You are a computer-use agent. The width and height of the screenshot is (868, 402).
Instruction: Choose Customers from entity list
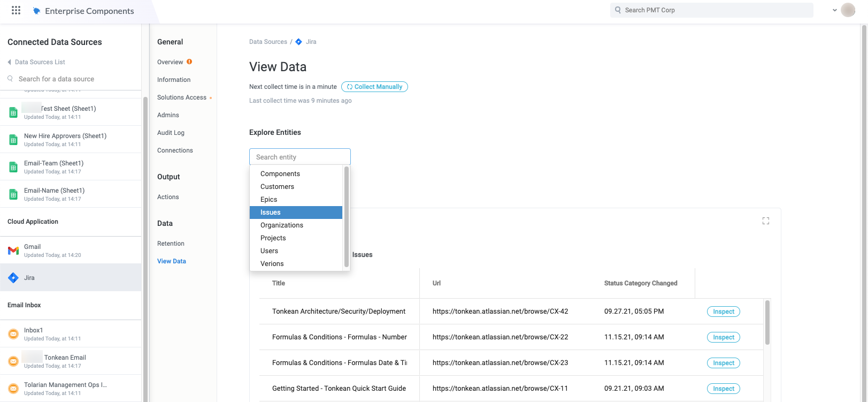296,187
